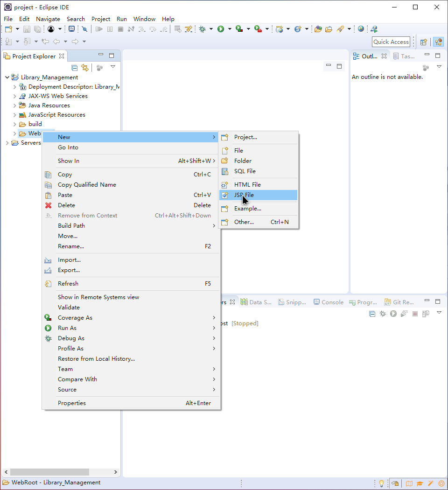Click the tip of the day lightbulb
The image size is (448, 490).
pos(381,483)
